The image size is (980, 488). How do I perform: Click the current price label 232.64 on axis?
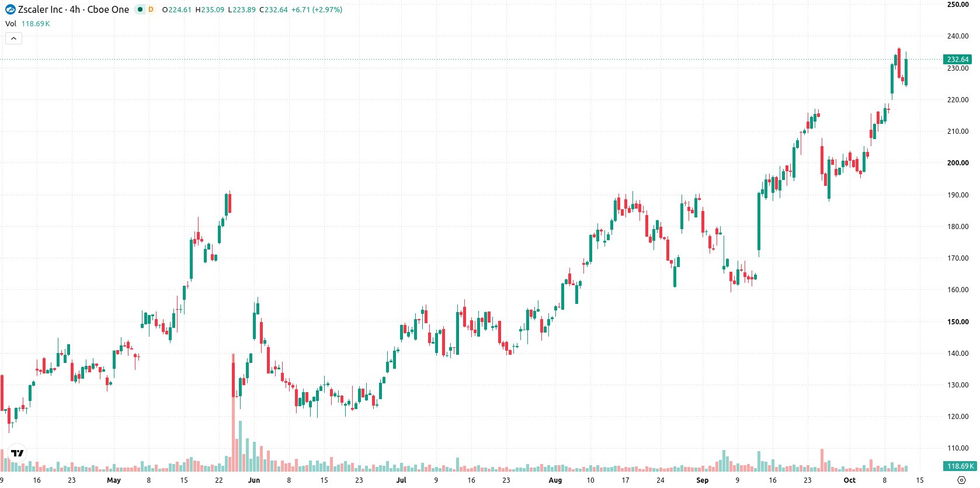coord(958,60)
